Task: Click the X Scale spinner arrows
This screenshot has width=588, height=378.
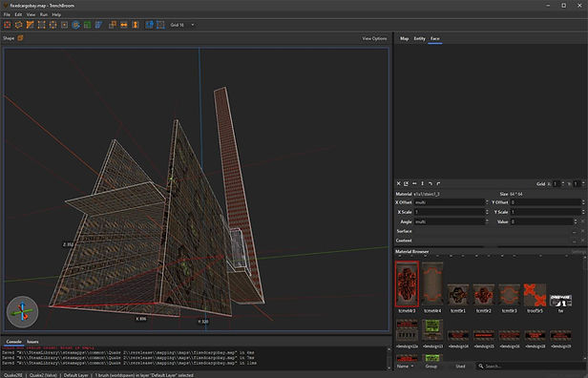Action: coord(487,212)
